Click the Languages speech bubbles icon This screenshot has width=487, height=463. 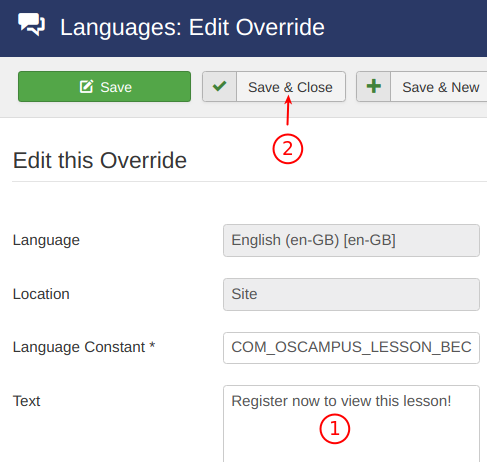[x=32, y=24]
